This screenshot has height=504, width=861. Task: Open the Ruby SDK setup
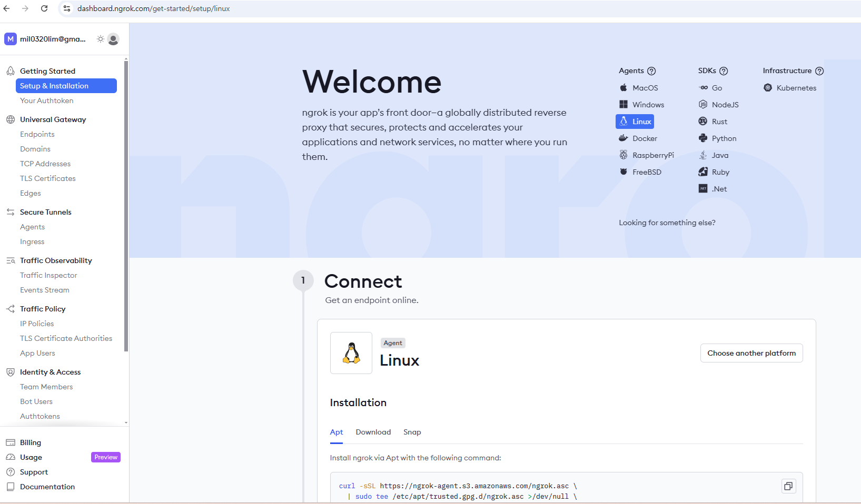(x=714, y=172)
